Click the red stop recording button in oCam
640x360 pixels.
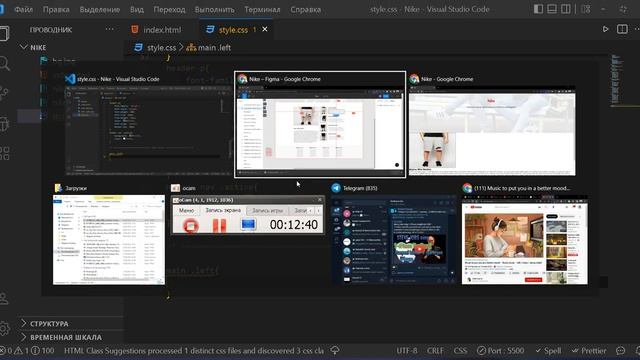point(191,225)
